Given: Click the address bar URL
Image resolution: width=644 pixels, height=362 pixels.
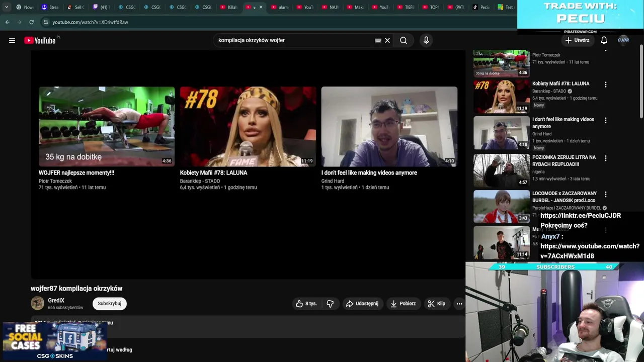Looking at the screenshot, I should point(90,22).
